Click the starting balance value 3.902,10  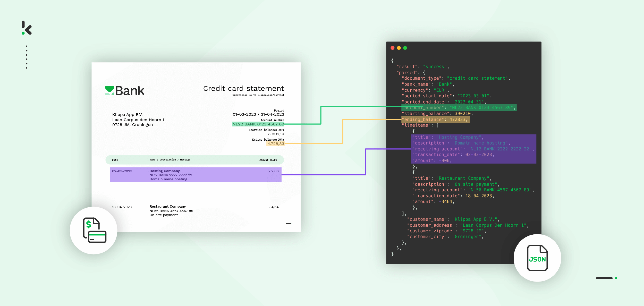[276, 134]
